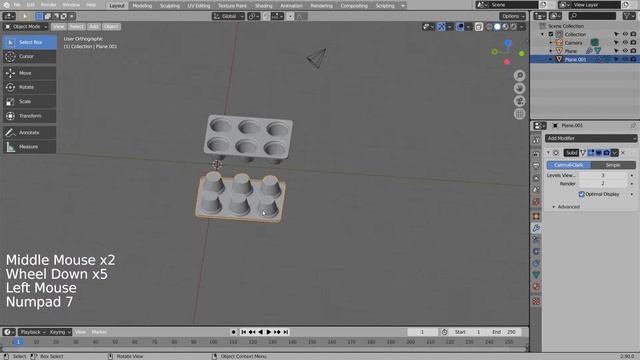Viewport: 640px width, 360px height.
Task: Switch to Material Preview shading
Action: 505,27
